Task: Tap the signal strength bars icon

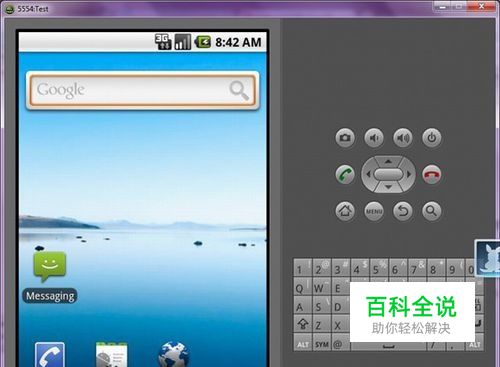Action: (x=183, y=42)
